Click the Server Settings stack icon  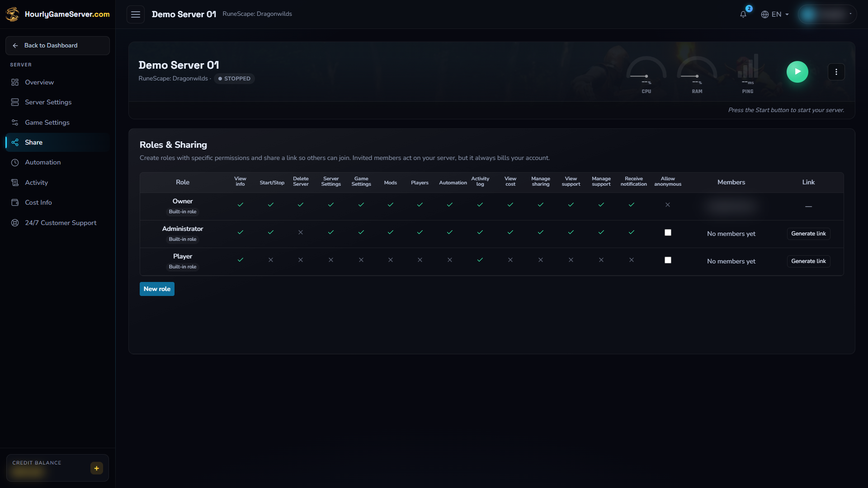tap(15, 102)
